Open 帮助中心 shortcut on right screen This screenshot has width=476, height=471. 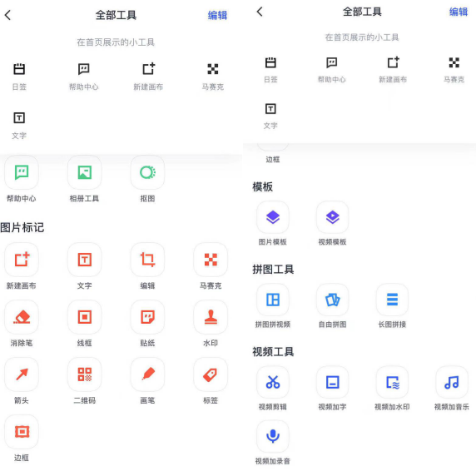[332, 70]
